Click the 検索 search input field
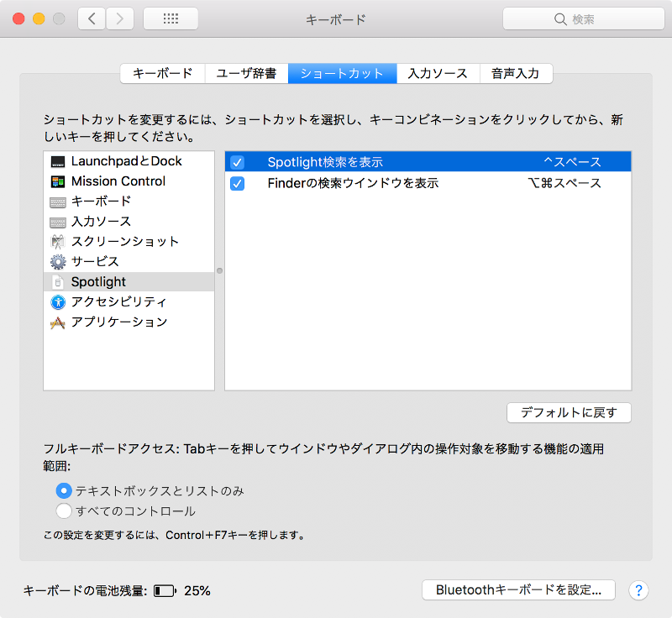Screen dimensions: 672x618 point(583,19)
